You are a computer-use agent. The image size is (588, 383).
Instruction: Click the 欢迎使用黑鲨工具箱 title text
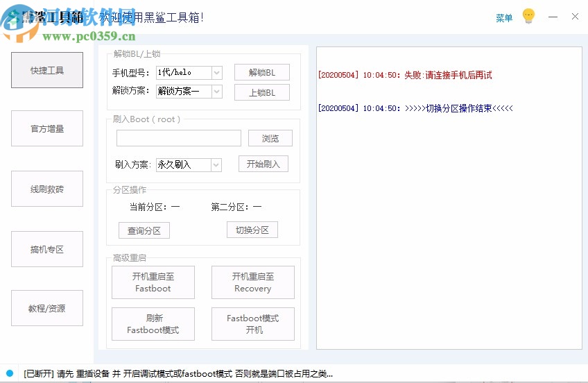pyautogui.click(x=151, y=17)
